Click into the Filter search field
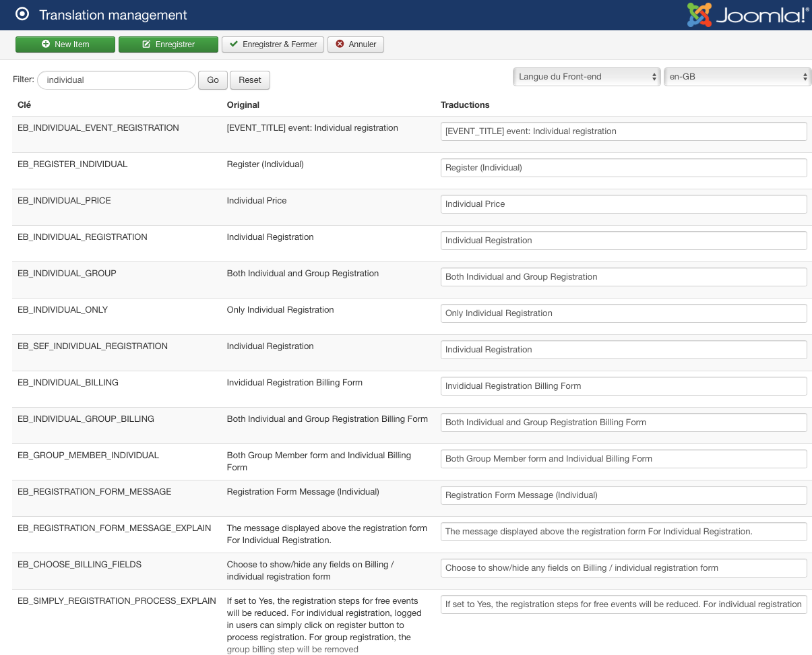The height and width of the screenshot is (655, 812). click(x=116, y=80)
